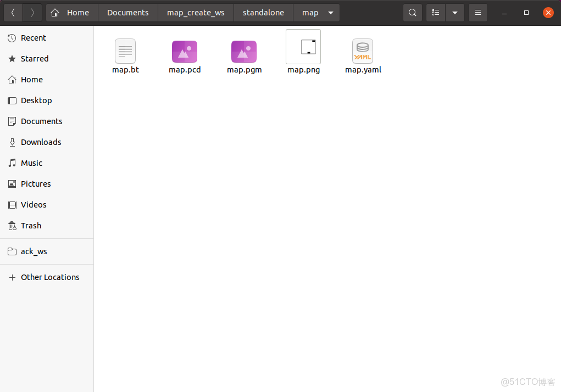Go forward with the right arrow button
The image size is (561, 392).
point(32,13)
